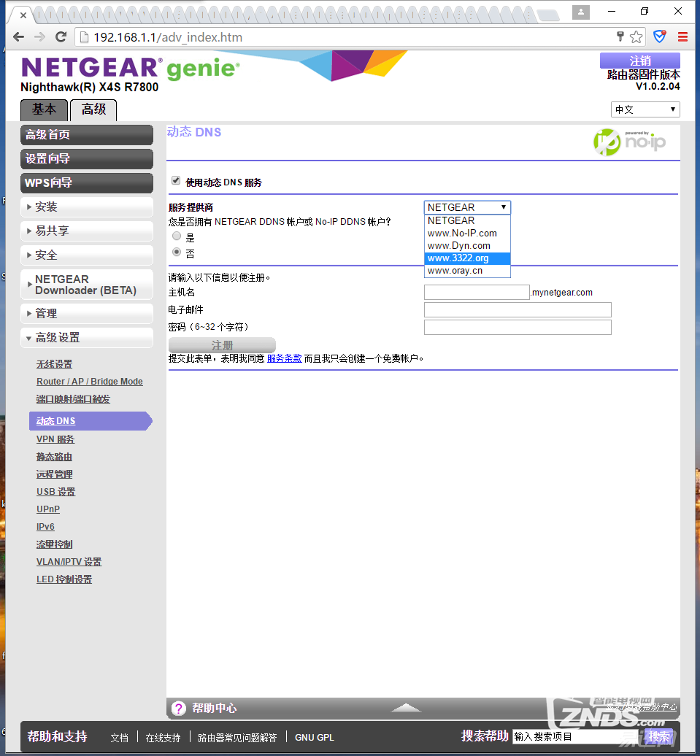
Task: Select the 否 radio button
Action: [x=177, y=252]
